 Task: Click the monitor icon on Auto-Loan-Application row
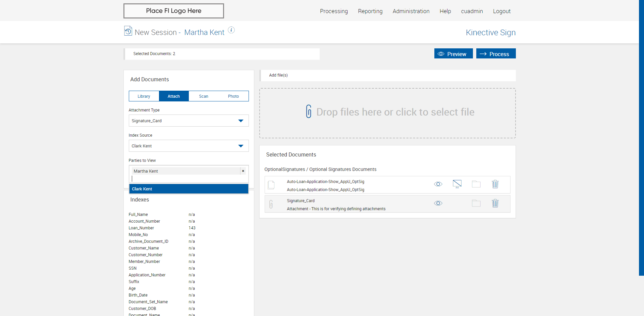pos(457,184)
